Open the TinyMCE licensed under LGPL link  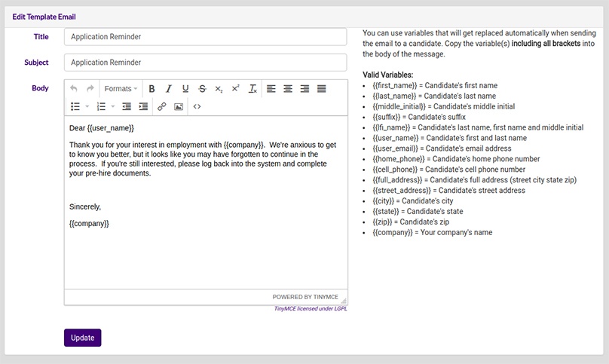click(x=311, y=308)
